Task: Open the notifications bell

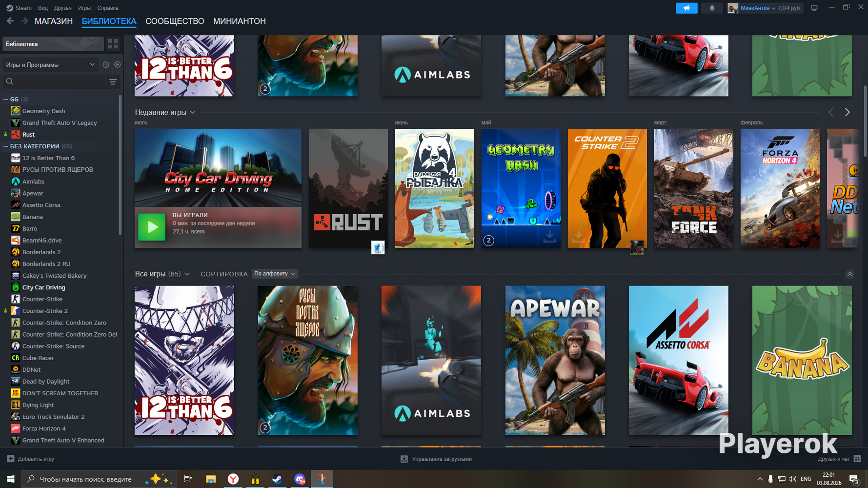Action: (712, 8)
